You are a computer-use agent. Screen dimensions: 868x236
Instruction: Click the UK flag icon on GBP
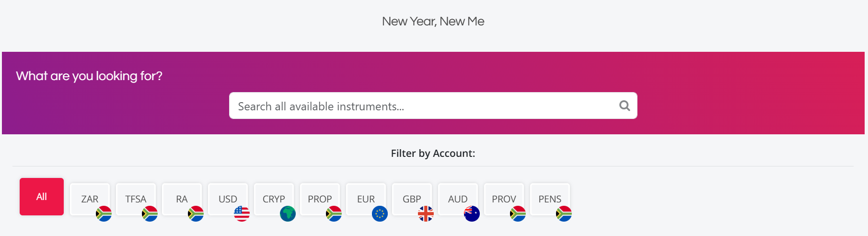click(426, 213)
